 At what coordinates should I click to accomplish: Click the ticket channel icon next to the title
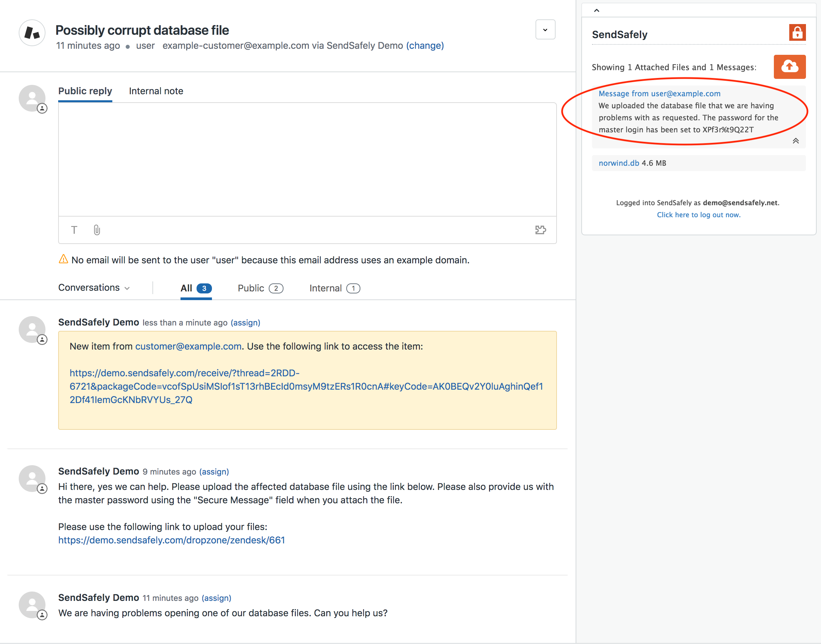(x=32, y=33)
